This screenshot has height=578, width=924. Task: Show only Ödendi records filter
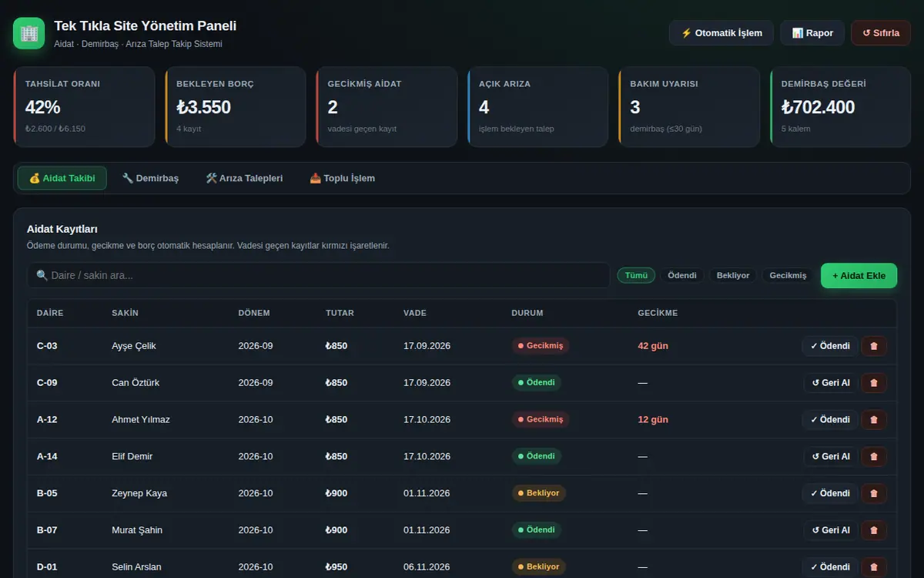click(x=682, y=275)
